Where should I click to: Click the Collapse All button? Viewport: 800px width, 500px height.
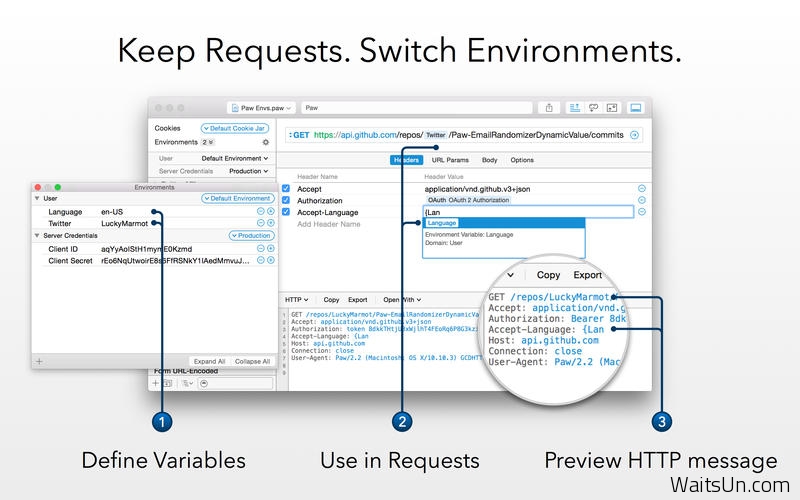[x=252, y=361]
